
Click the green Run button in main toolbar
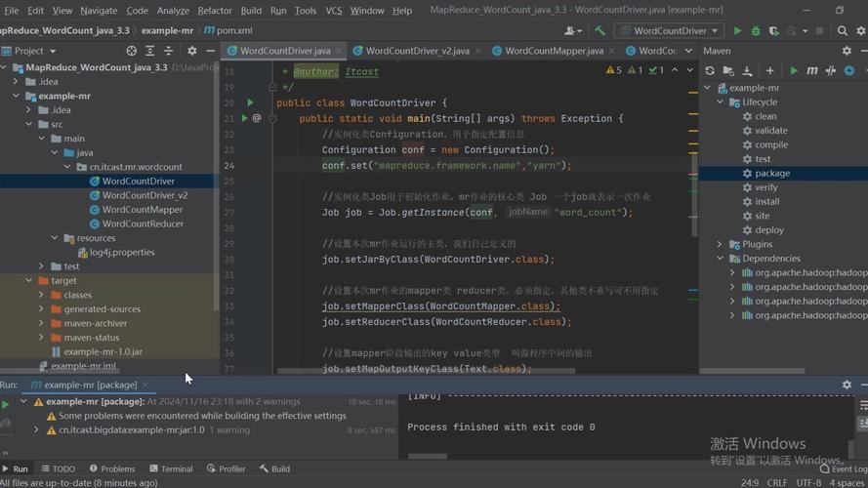pyautogui.click(x=737, y=31)
